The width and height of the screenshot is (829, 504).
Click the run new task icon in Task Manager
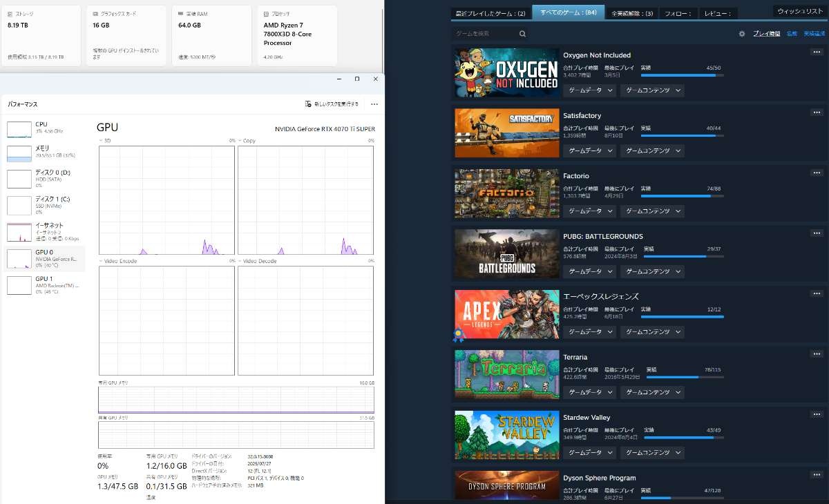pos(308,104)
